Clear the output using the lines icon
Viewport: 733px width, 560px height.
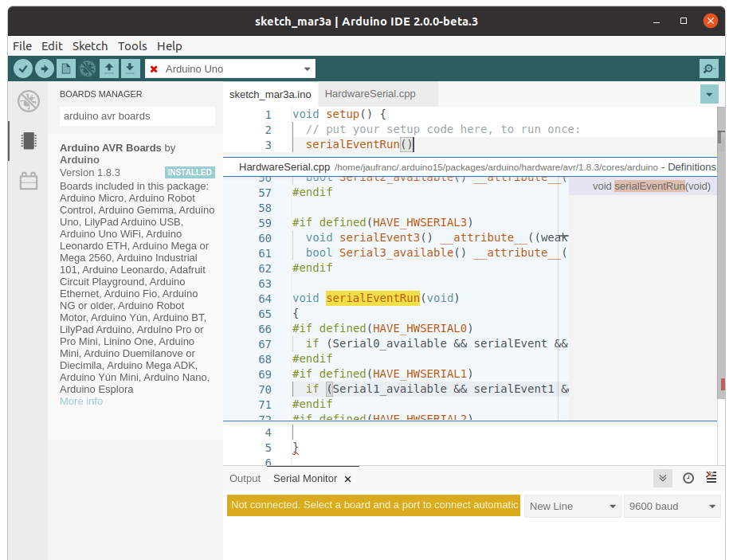tap(711, 477)
